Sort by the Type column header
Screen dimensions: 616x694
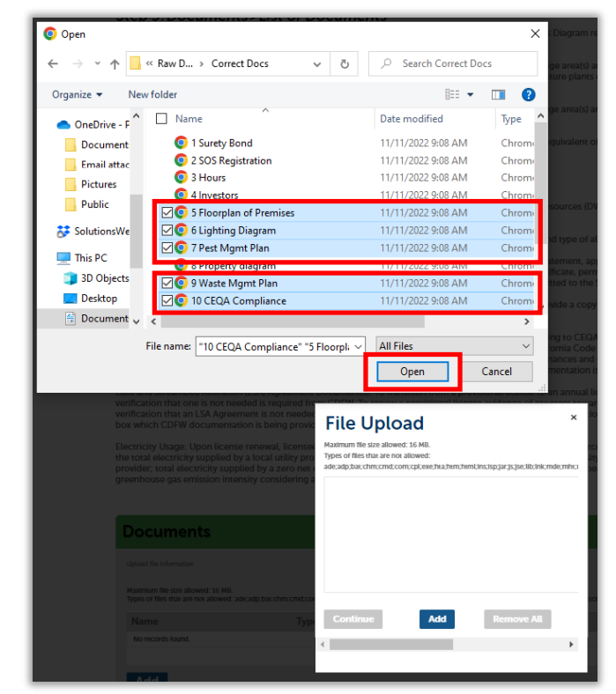pyautogui.click(x=511, y=119)
